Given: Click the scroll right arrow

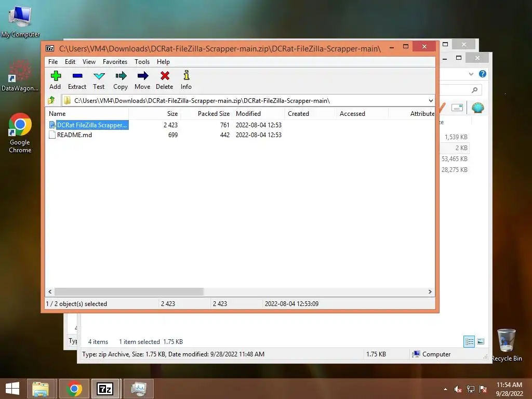Looking at the screenshot, I should [x=430, y=292].
